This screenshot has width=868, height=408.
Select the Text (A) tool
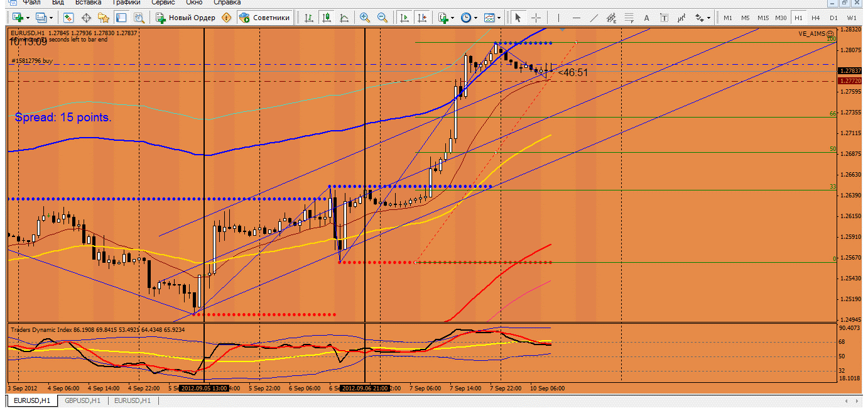point(647,18)
